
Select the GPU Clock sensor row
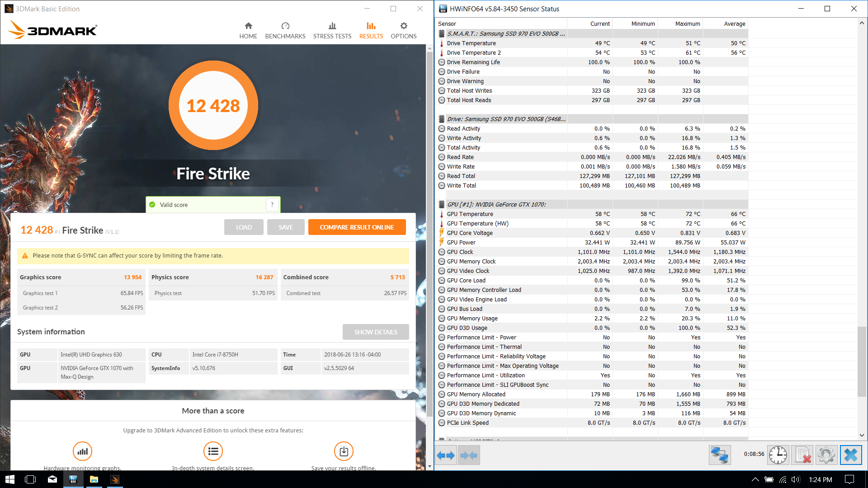[x=592, y=252]
